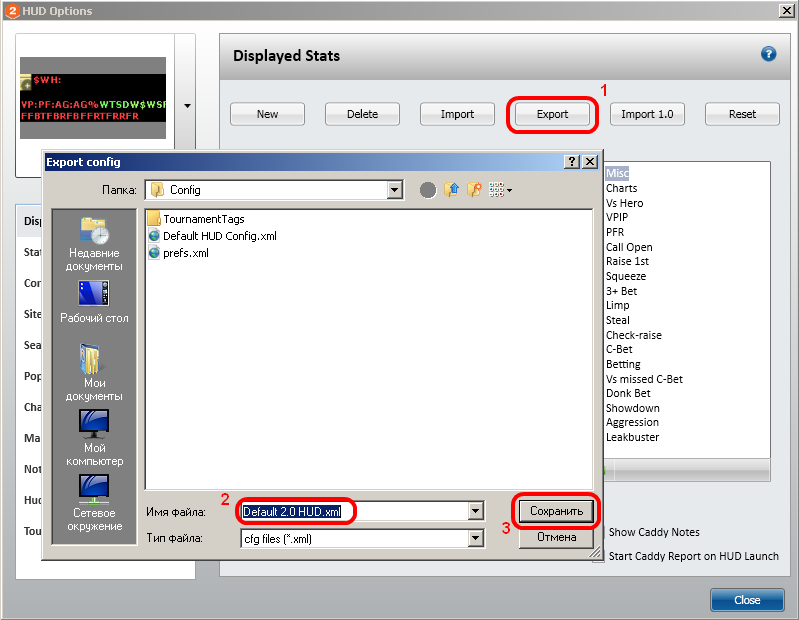This screenshot has height=620, width=799.
Task: Click the Reset button
Action: point(742,114)
